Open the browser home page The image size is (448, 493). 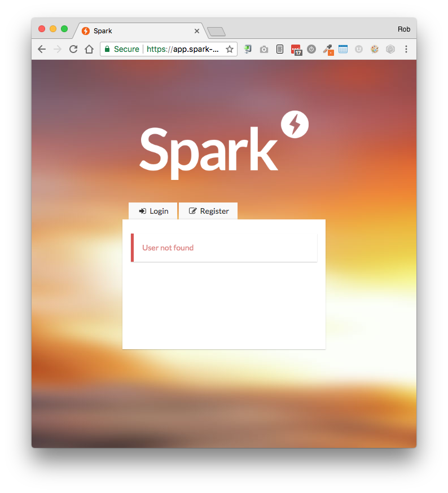(x=89, y=49)
